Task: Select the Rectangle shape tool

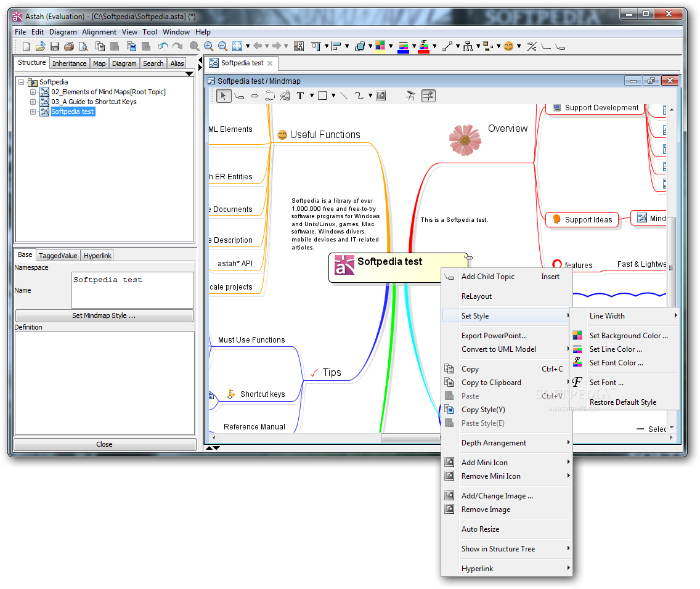Action: [x=322, y=95]
